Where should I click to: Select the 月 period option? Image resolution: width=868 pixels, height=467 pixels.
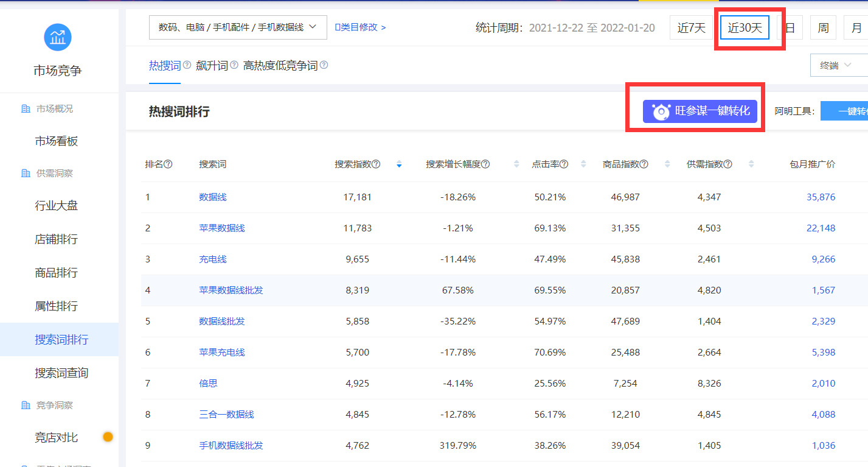pyautogui.click(x=856, y=27)
